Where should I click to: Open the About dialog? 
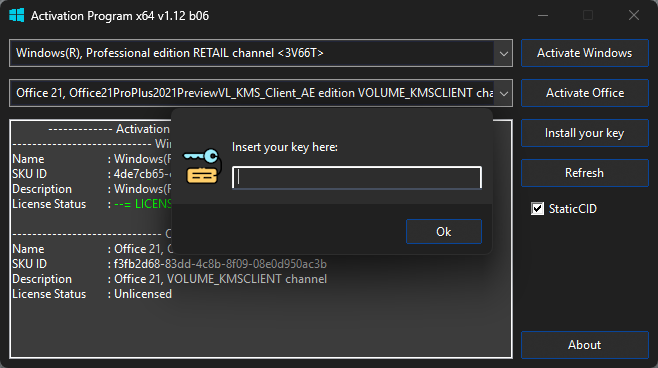585,345
